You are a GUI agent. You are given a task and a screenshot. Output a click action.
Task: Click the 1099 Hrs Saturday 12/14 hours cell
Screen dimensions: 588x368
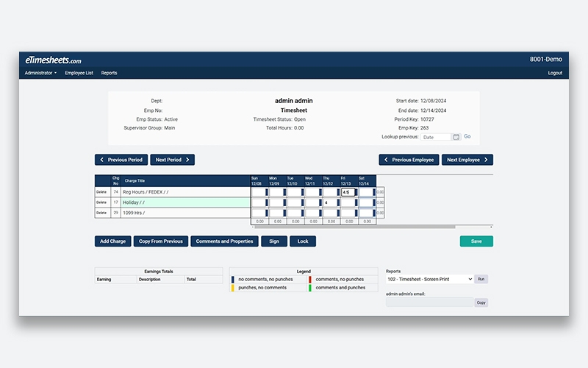[x=366, y=213]
